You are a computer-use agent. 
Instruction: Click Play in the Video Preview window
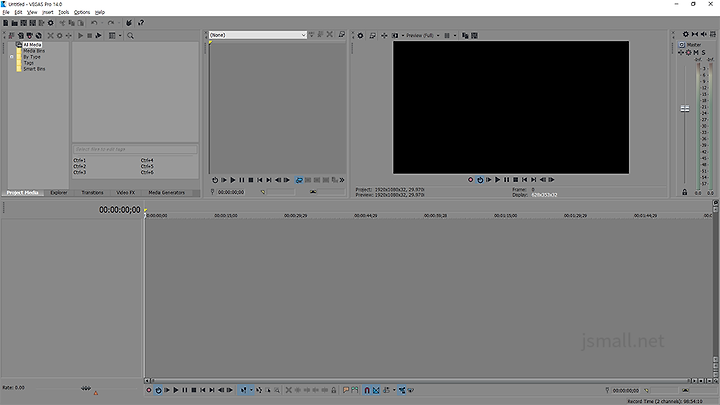coord(497,180)
